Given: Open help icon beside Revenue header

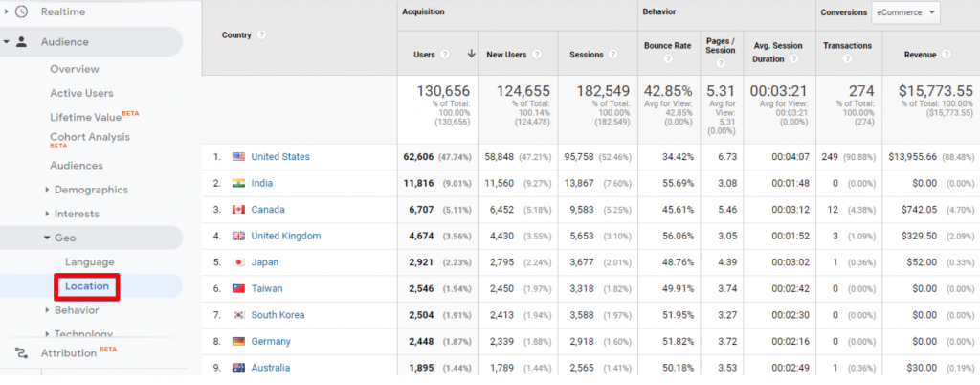Looking at the screenshot, I should tap(947, 55).
